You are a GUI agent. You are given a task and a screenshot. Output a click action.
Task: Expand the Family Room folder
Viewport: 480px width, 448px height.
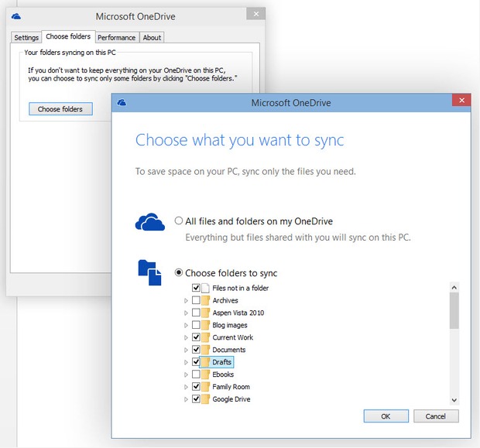tap(186, 387)
